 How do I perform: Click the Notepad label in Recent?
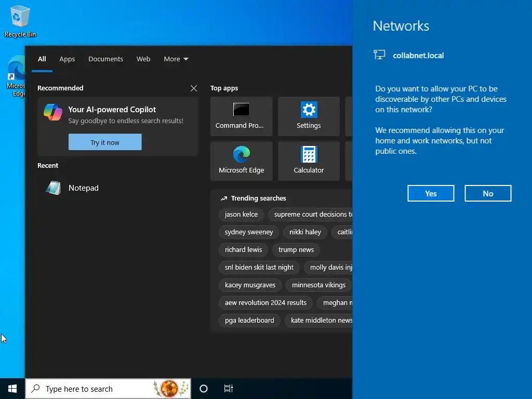84,188
